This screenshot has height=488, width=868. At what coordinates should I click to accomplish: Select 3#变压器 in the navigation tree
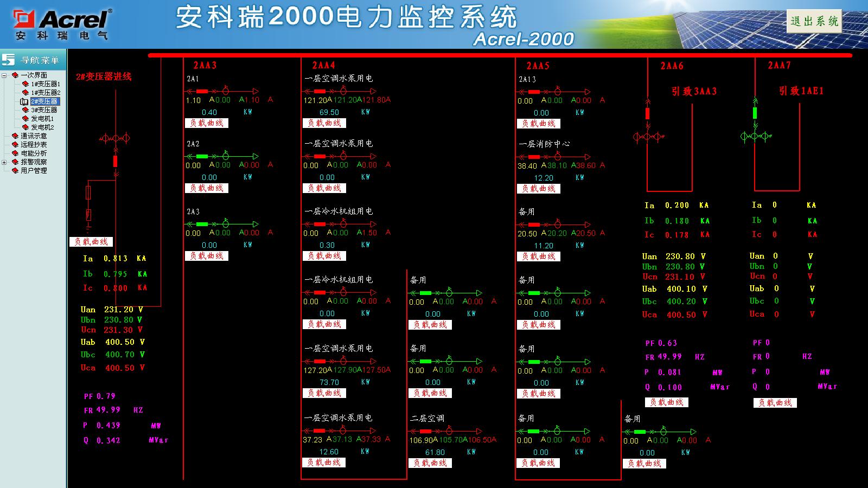[x=43, y=110]
